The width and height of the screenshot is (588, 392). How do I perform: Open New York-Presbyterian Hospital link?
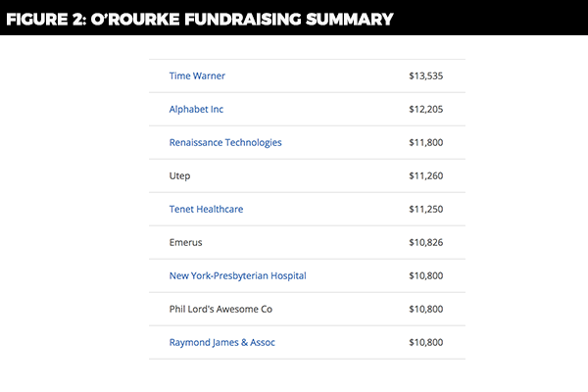[237, 275]
